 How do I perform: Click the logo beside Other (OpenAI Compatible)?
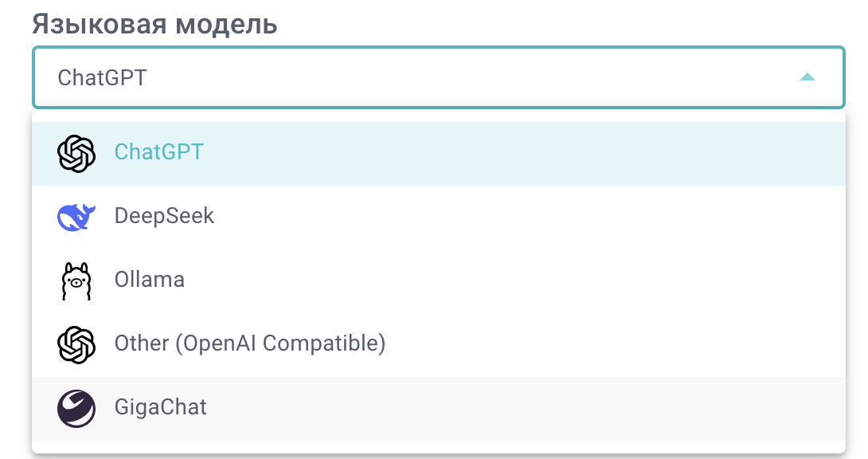76,344
